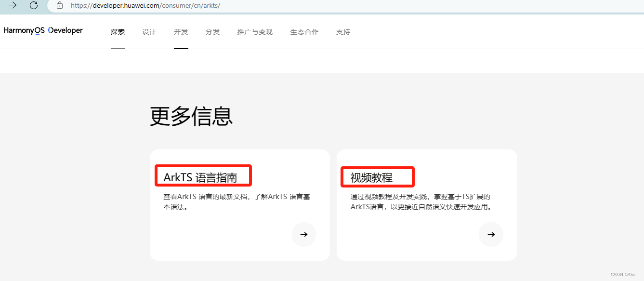Click the HarmonyOS Developer logo
Screen dimensions: 644x281
pyautogui.click(x=43, y=30)
